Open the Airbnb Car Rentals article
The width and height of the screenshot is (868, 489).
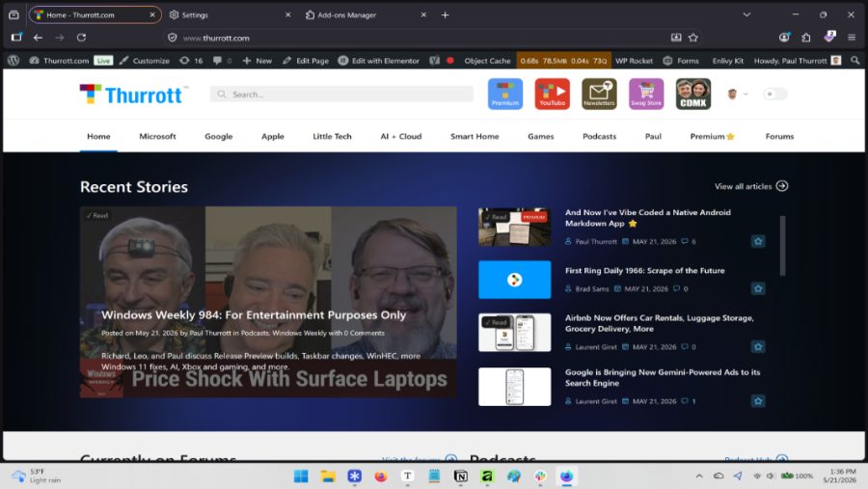point(659,323)
